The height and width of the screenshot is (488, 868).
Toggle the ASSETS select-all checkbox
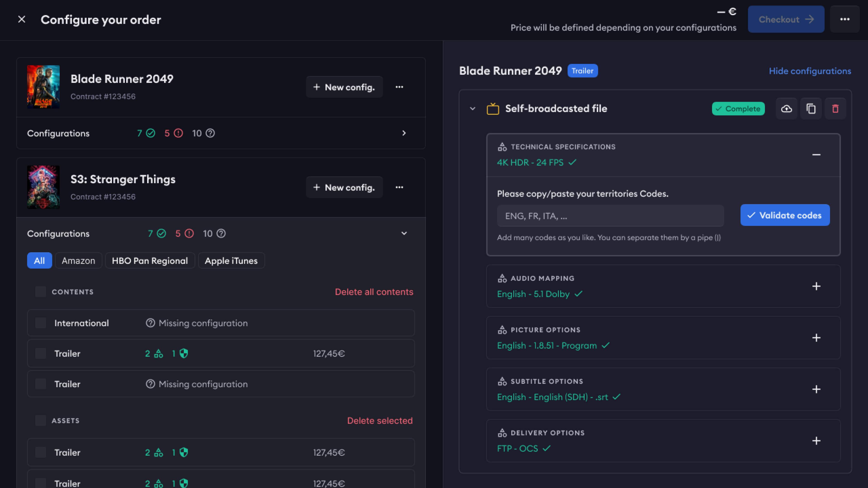(x=41, y=420)
